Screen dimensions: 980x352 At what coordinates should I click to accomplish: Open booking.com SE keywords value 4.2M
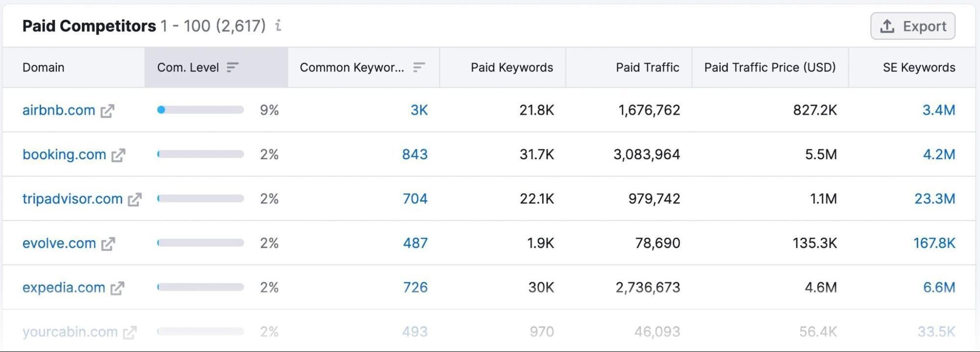(939, 155)
